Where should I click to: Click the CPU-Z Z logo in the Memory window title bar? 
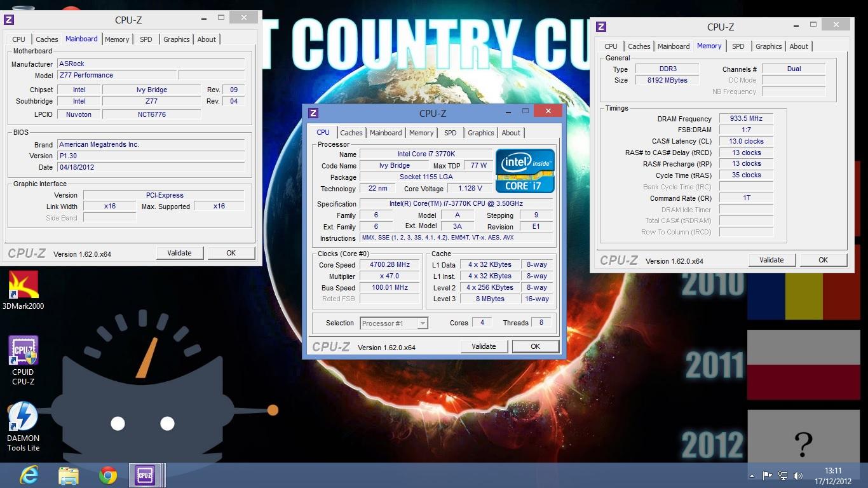[601, 27]
